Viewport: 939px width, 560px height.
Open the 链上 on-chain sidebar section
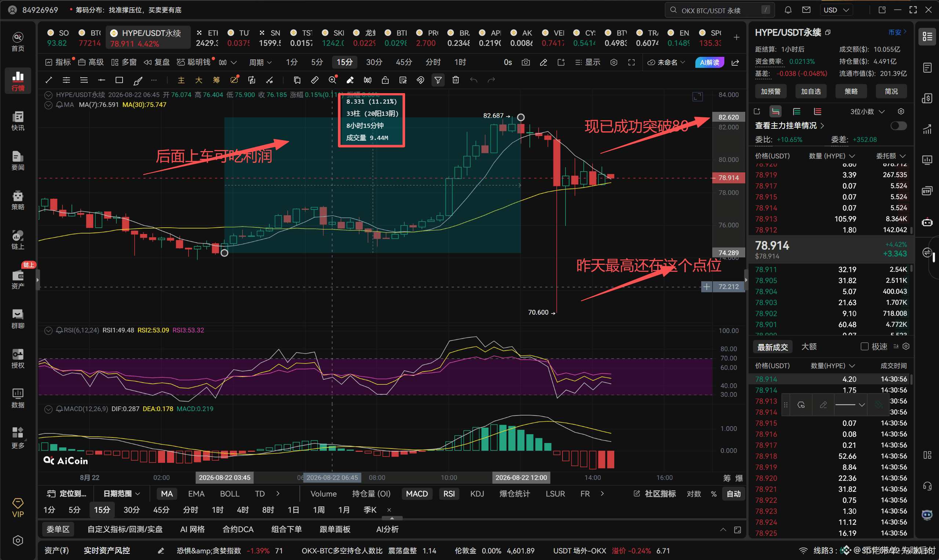[x=18, y=239]
